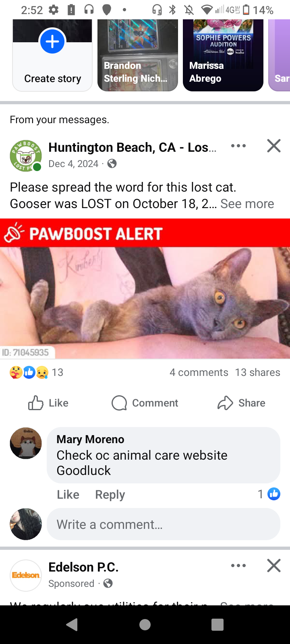
Task: Like Mary Moreno's comment
Action: (68, 495)
